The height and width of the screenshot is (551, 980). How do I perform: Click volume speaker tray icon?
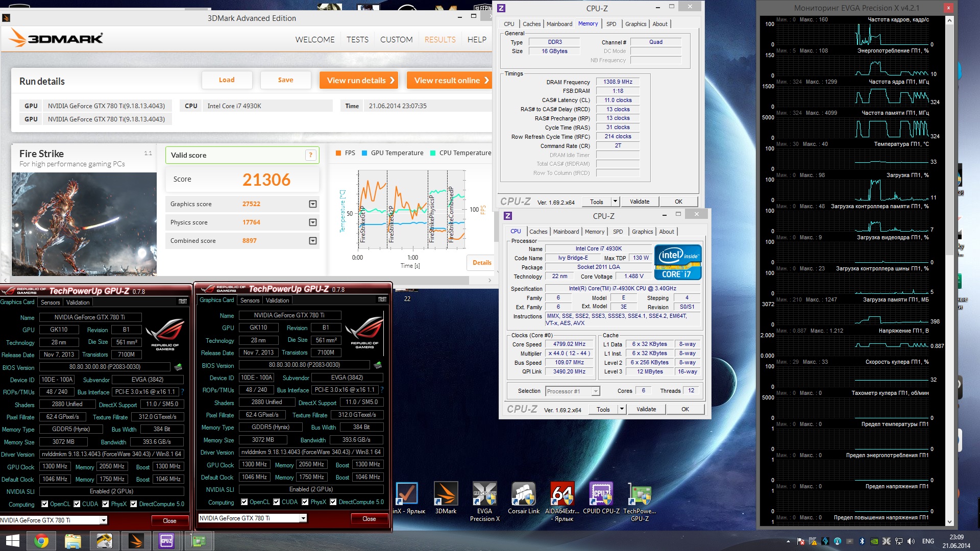911,541
